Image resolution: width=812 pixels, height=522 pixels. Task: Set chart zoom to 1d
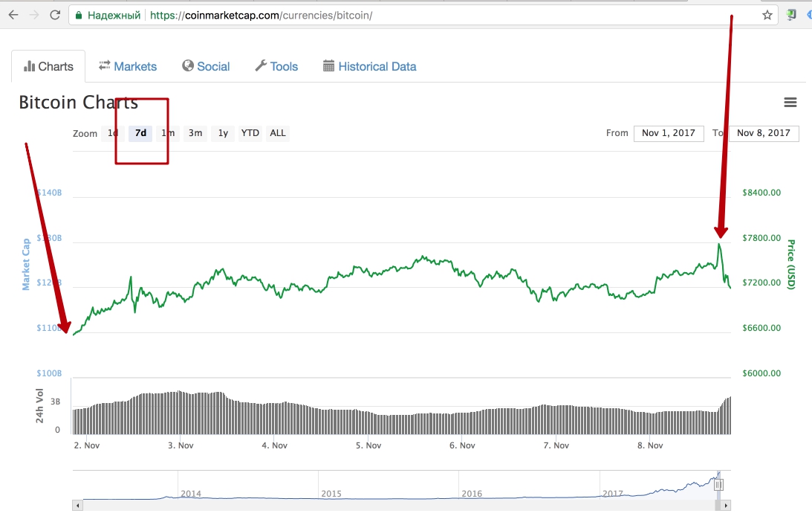coord(113,133)
